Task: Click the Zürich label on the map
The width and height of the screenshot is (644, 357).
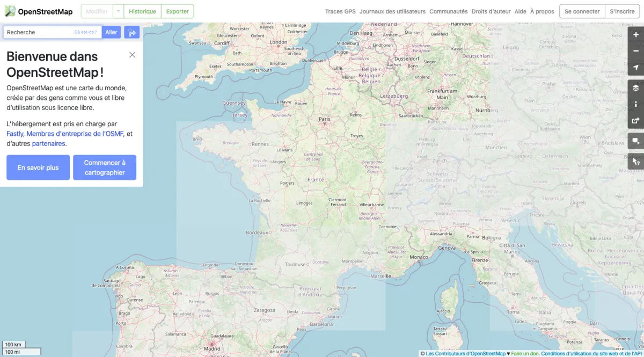Action: [440, 161]
